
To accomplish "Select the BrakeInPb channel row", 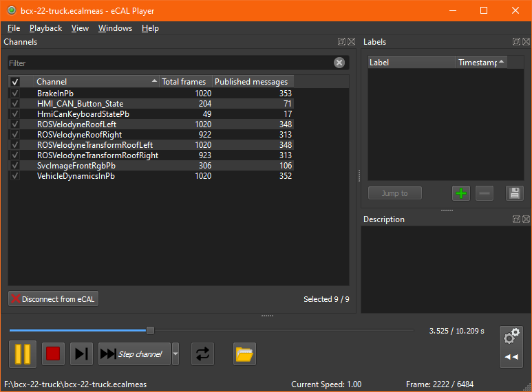I will (x=151, y=94).
